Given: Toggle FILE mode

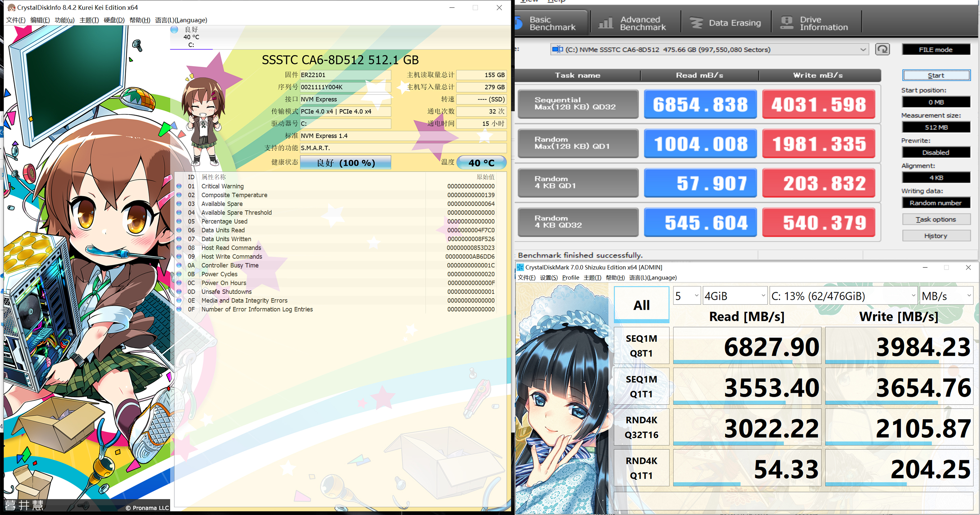Looking at the screenshot, I should [936, 49].
